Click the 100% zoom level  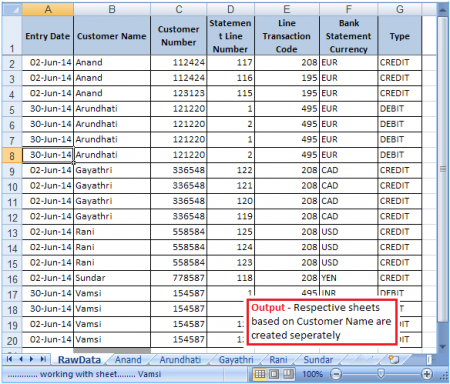(x=312, y=374)
